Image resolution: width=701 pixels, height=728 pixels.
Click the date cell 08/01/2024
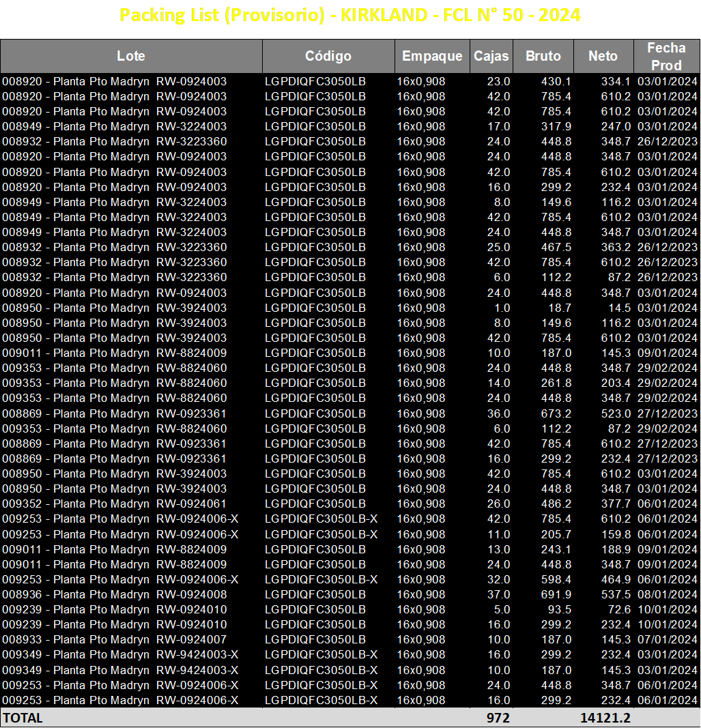point(667,594)
